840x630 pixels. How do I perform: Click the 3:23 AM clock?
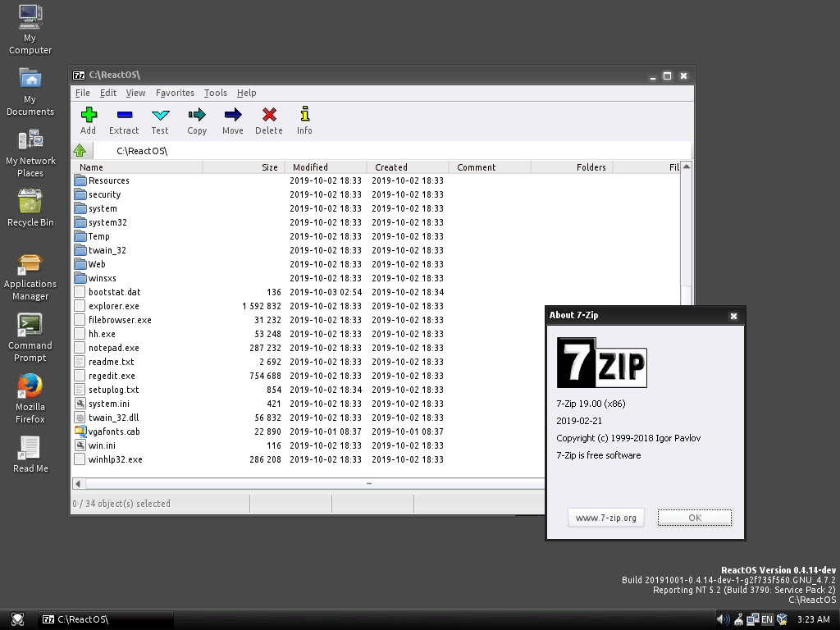(813, 619)
